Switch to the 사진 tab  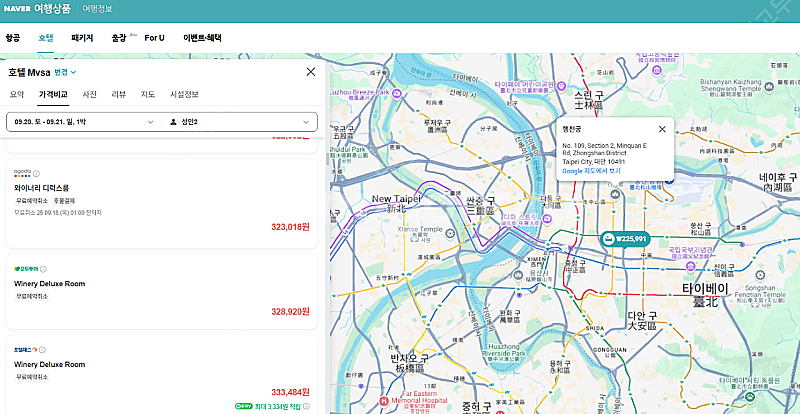[90, 94]
